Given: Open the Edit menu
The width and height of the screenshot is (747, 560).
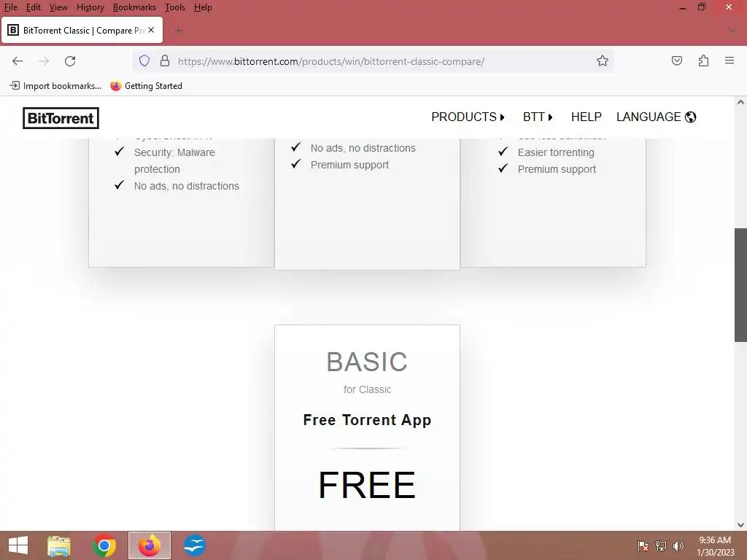Looking at the screenshot, I should pyautogui.click(x=34, y=7).
